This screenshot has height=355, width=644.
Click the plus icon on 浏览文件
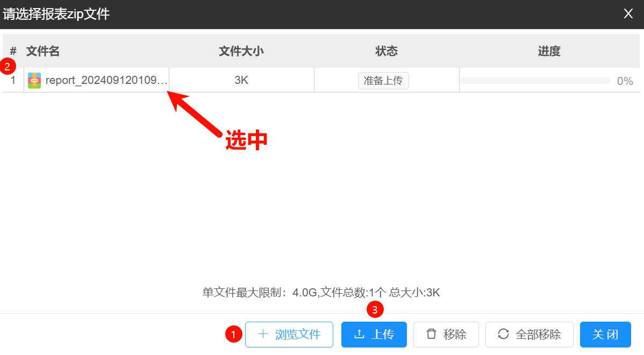263,335
